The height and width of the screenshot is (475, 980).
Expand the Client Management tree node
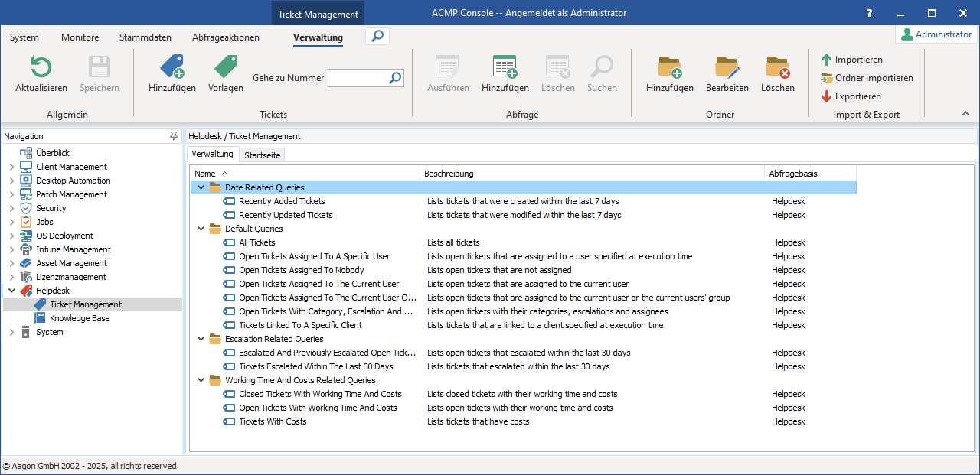pos(11,167)
